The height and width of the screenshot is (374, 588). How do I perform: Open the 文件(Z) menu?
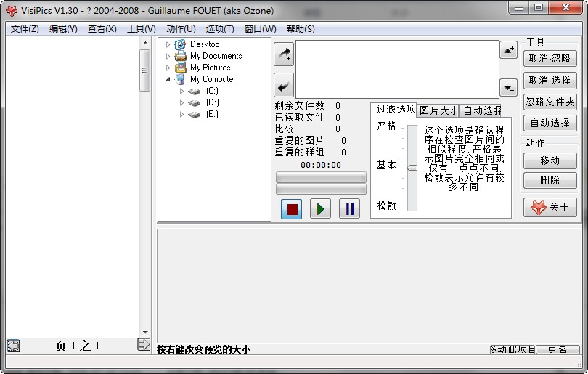pos(25,29)
